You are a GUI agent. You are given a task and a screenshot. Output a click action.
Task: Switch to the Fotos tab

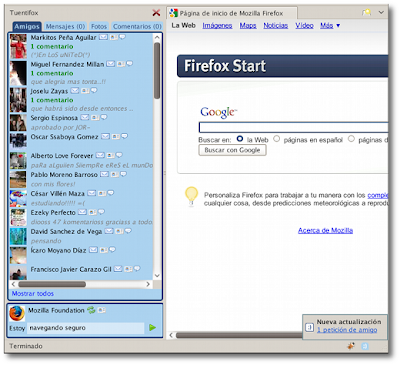(99, 26)
